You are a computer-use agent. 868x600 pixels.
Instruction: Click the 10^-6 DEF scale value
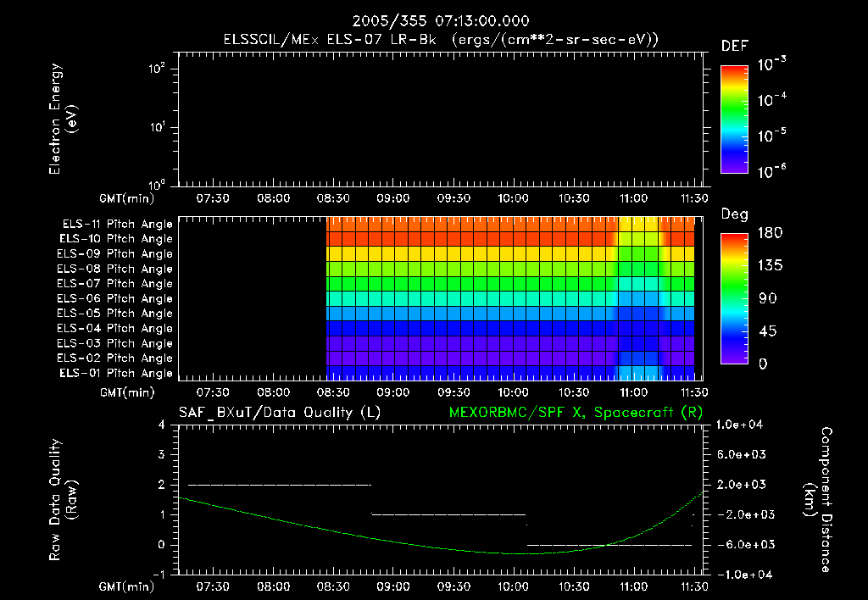click(771, 171)
